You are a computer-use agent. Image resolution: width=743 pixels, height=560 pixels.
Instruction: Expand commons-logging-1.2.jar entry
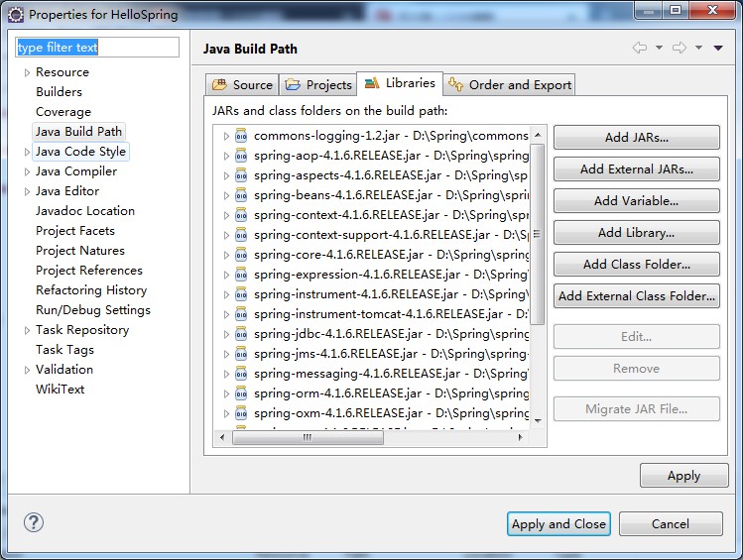click(226, 137)
